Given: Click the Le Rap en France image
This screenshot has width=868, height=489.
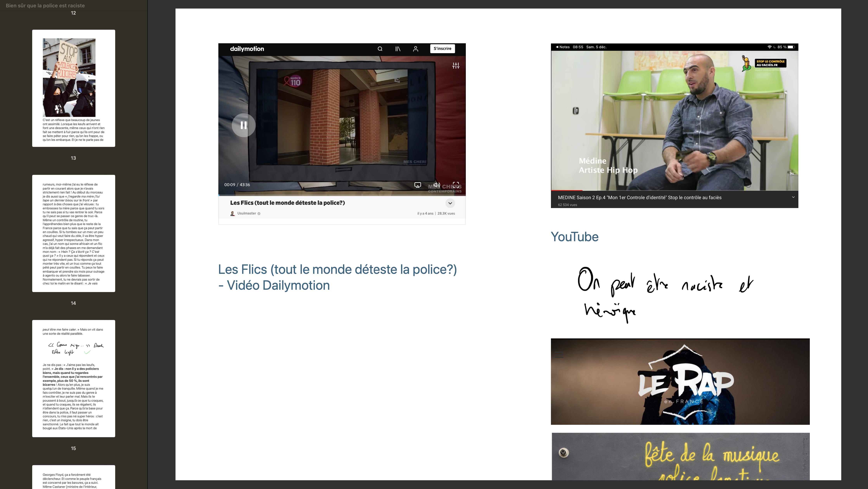Looking at the screenshot, I should 680,381.
